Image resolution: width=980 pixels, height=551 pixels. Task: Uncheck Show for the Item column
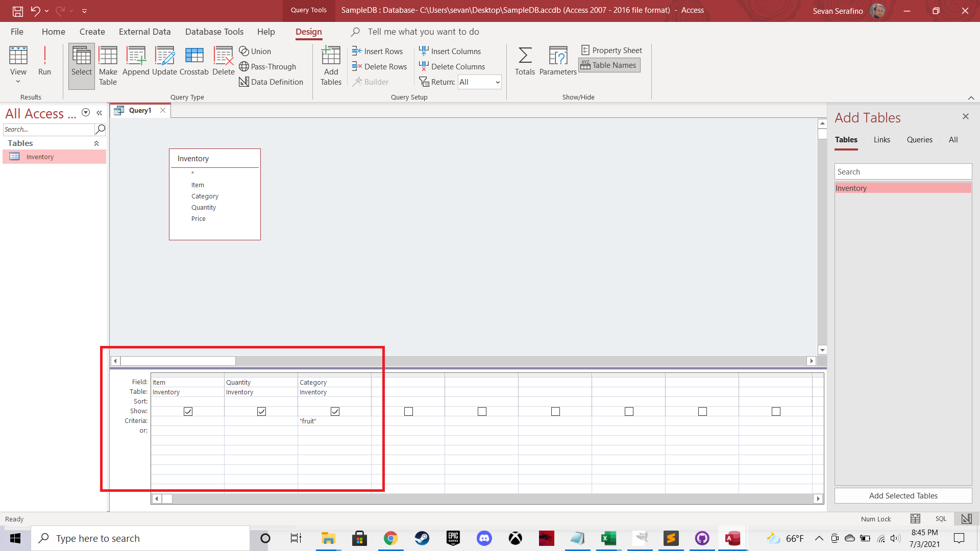[188, 411]
